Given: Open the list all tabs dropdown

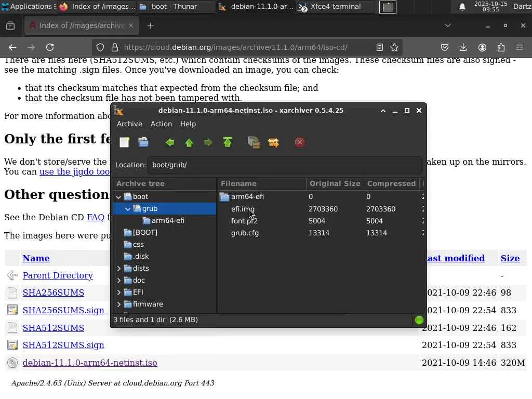Looking at the screenshot, I should point(448,26).
